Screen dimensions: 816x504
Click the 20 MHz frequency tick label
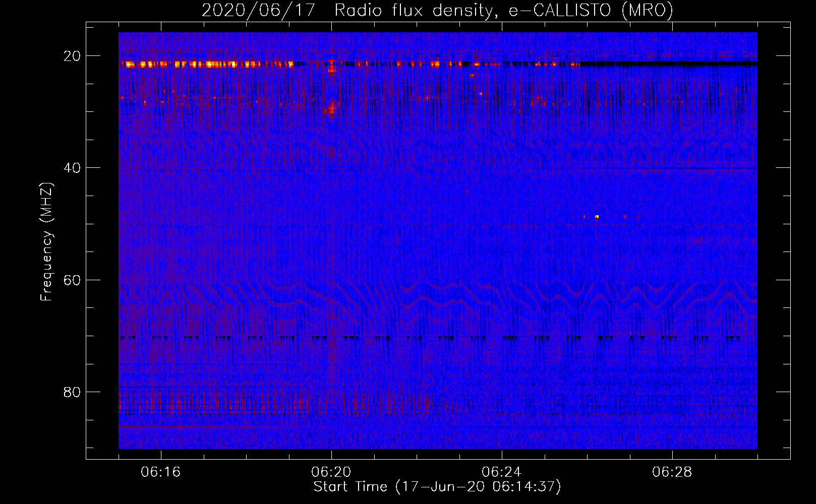tap(72, 56)
